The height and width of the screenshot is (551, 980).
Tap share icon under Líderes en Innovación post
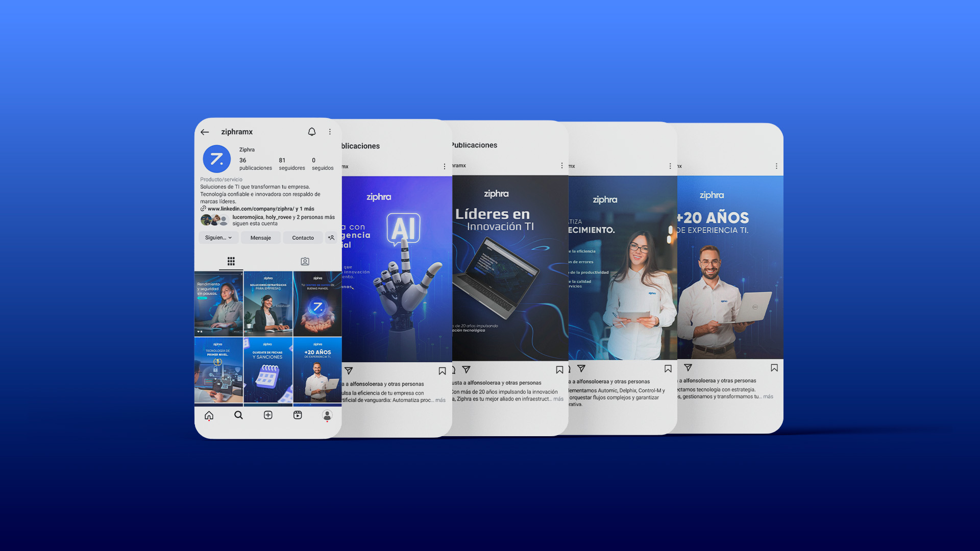click(466, 369)
